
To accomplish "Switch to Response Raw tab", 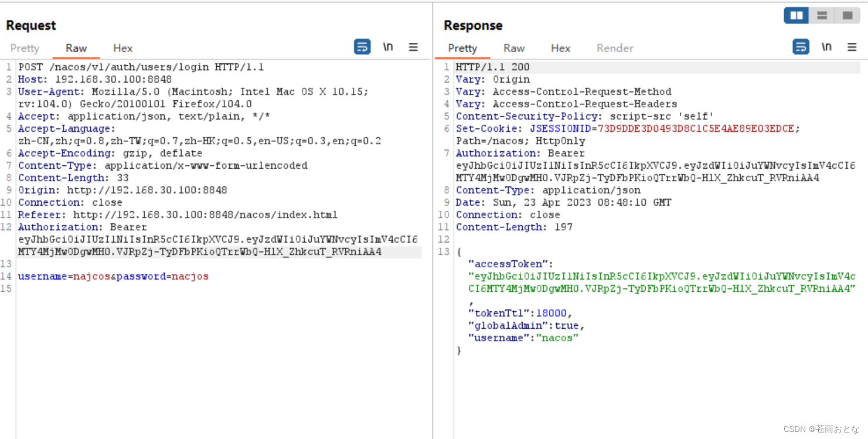I will click(514, 48).
